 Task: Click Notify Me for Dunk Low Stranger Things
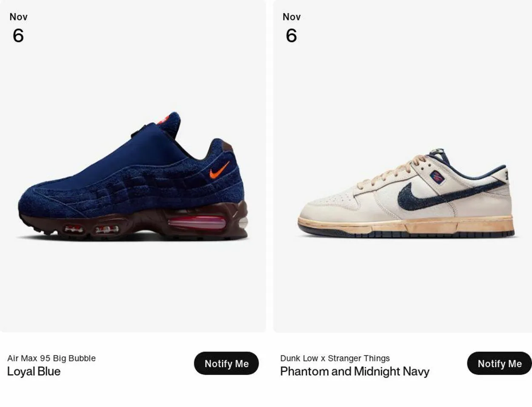[499, 363]
